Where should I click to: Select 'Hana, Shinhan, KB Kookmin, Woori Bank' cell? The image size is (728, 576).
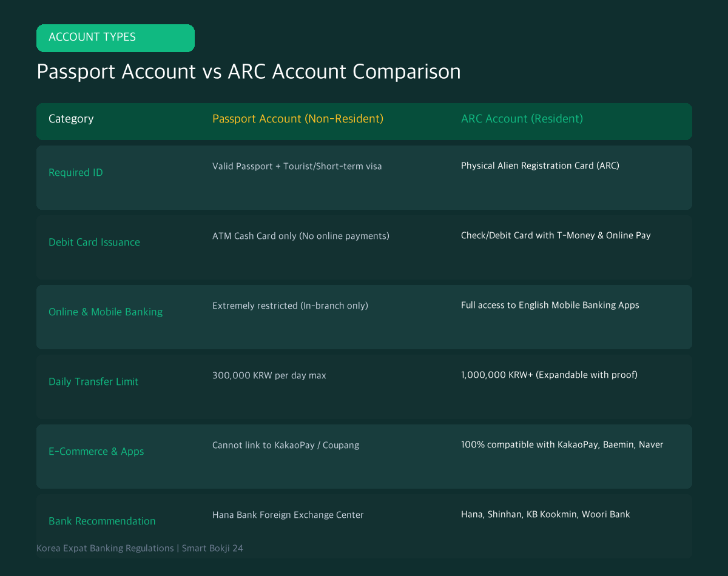point(545,514)
